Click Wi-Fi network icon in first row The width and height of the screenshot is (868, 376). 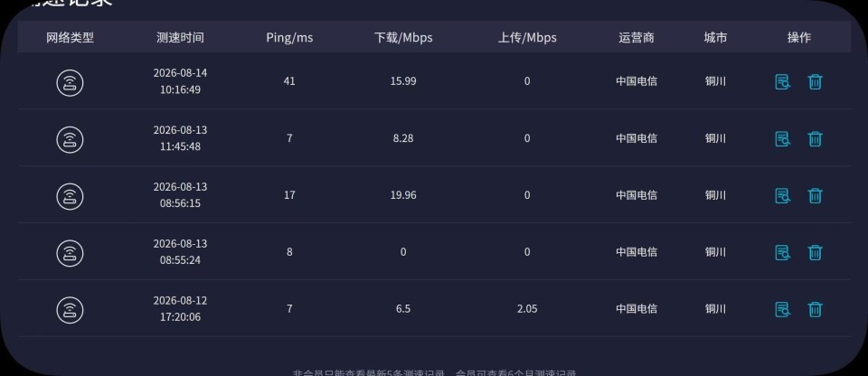tap(70, 82)
